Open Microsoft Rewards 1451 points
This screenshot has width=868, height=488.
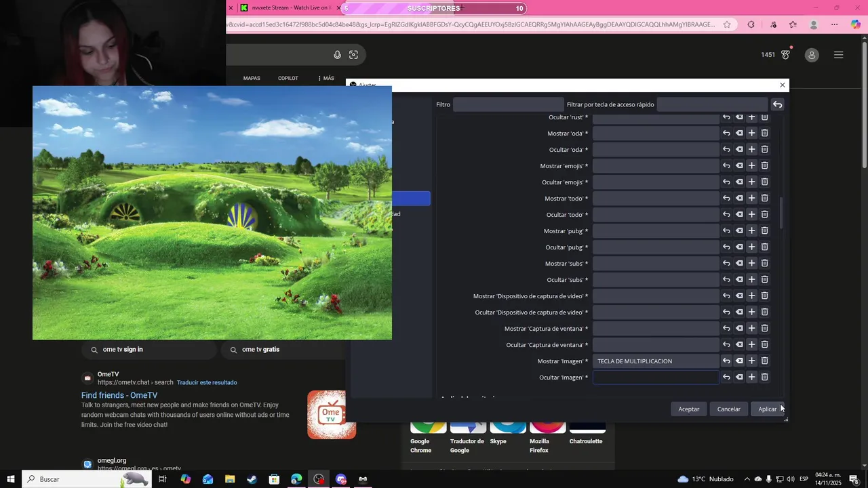point(776,55)
